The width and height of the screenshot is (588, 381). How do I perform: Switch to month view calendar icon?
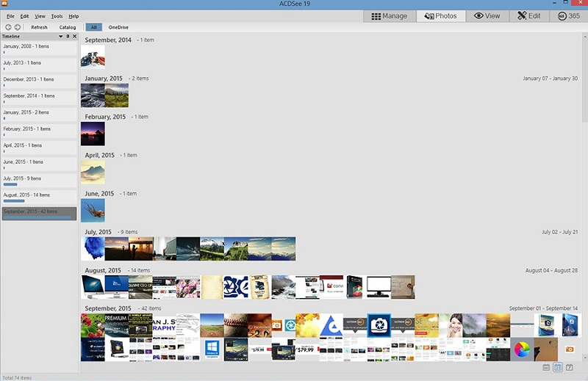(558, 368)
